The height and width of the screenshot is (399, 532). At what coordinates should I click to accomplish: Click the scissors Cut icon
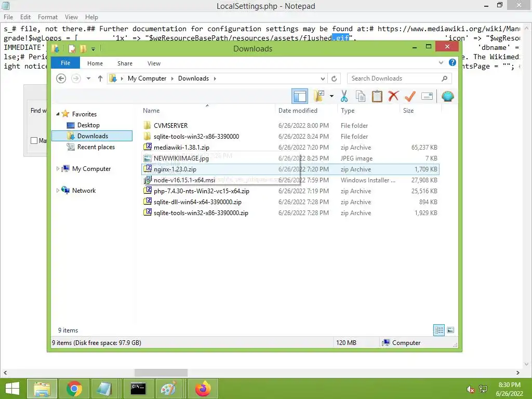pos(344,96)
